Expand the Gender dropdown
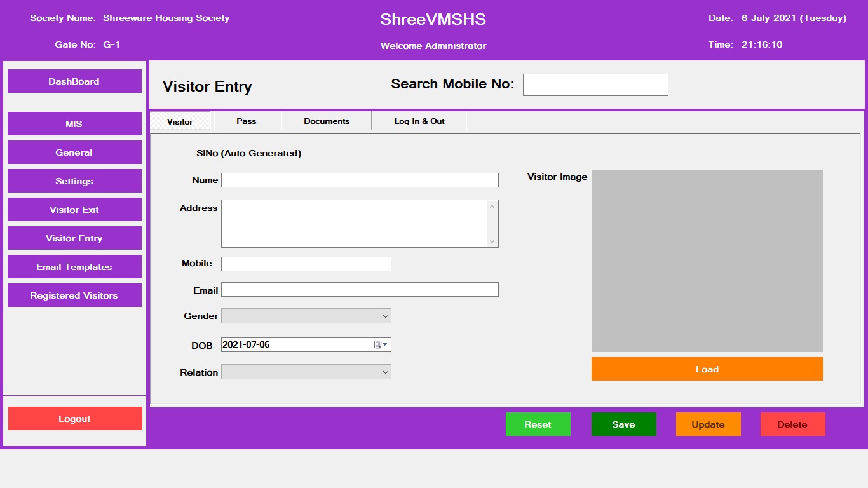The image size is (868, 488). point(306,316)
